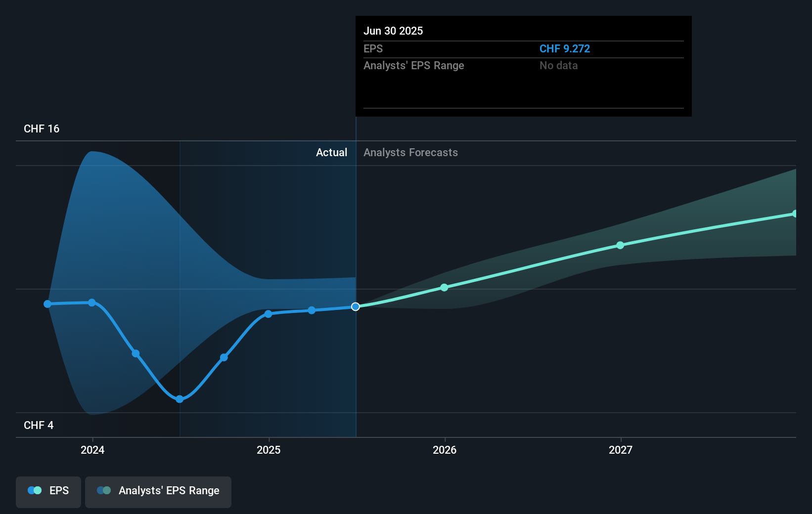Click the Jun 30 2025 tooltip date
This screenshot has width=812, height=514.
[x=393, y=31]
